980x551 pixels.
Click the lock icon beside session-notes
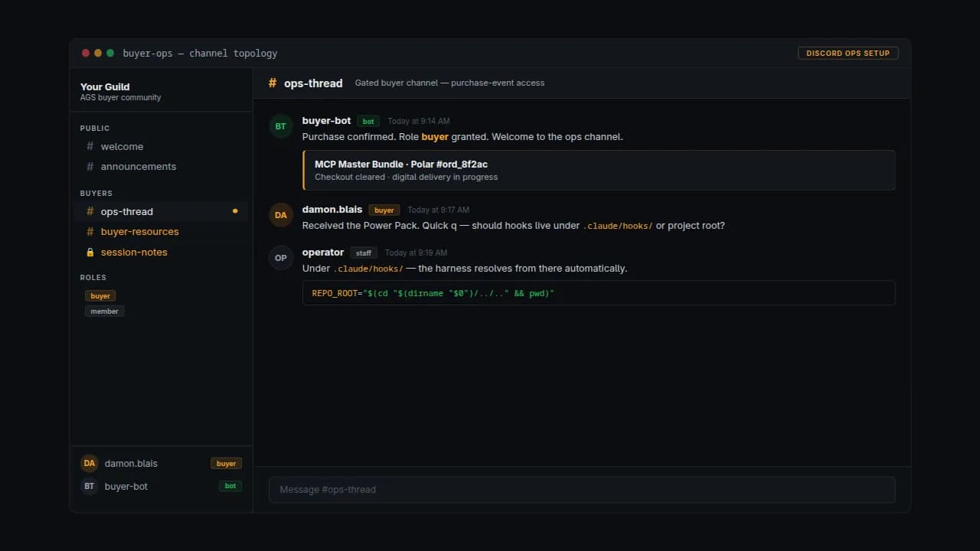[90, 252]
